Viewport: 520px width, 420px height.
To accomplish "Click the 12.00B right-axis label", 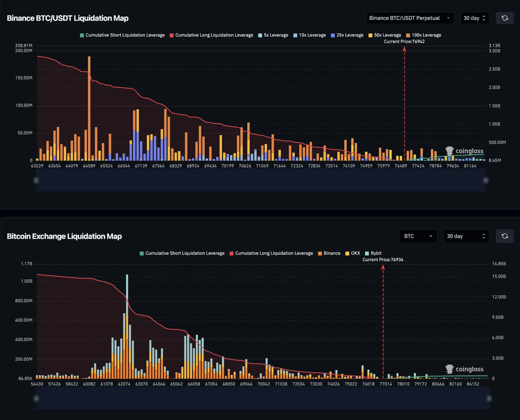I will click(x=499, y=297).
